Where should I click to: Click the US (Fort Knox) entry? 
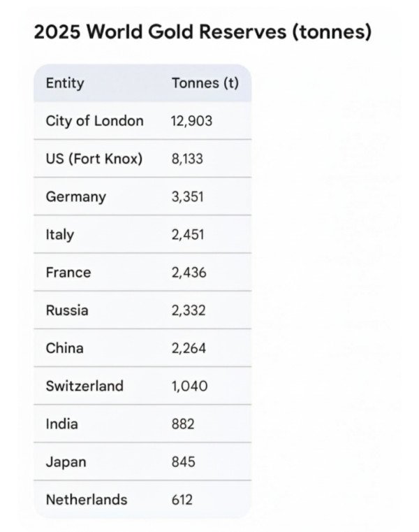click(94, 159)
